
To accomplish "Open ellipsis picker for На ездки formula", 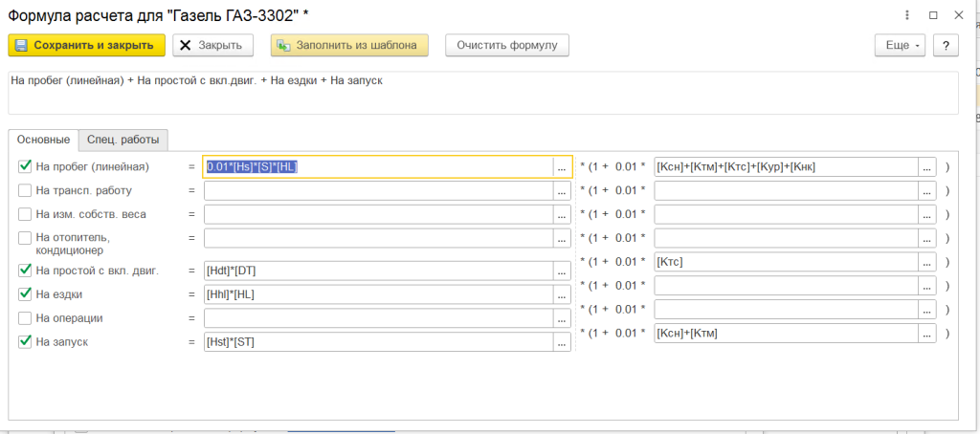I will pos(563,294).
